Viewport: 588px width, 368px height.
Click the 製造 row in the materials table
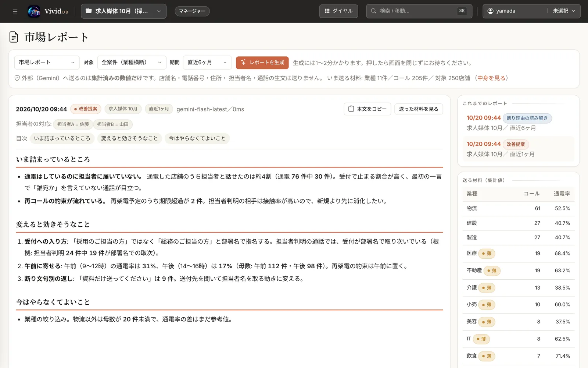[518, 237]
